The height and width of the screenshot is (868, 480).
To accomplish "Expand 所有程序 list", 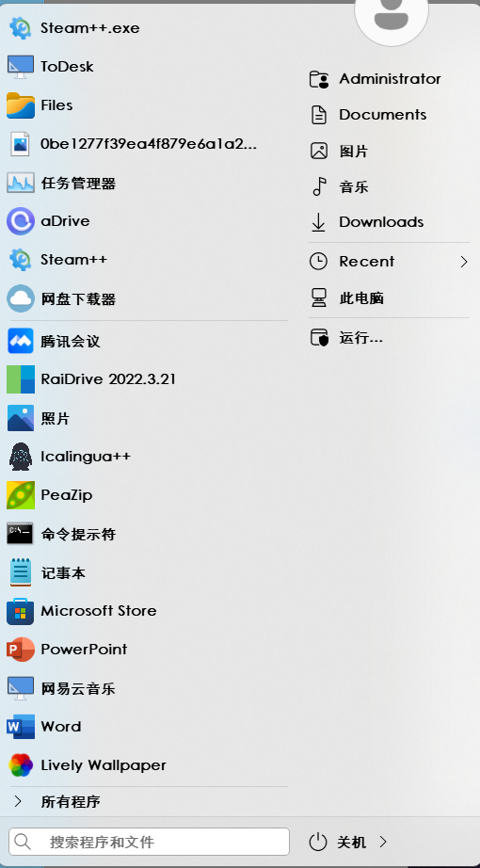I will (x=146, y=801).
